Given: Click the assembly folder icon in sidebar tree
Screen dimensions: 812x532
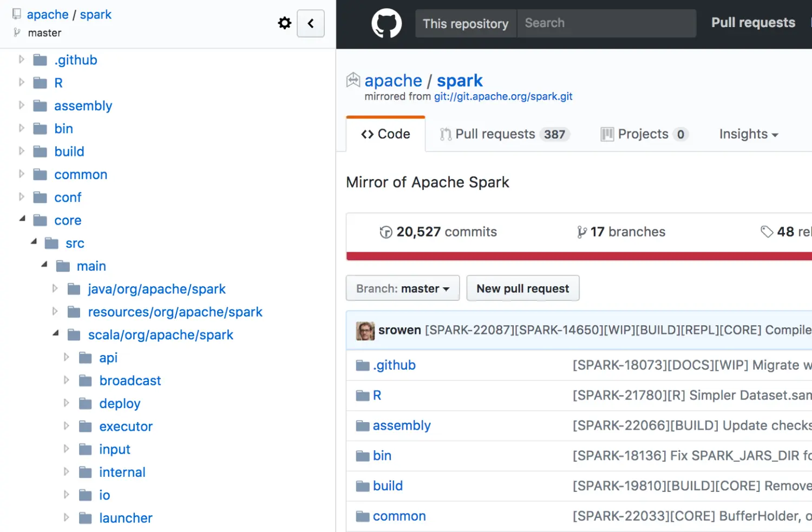Looking at the screenshot, I should (40, 106).
